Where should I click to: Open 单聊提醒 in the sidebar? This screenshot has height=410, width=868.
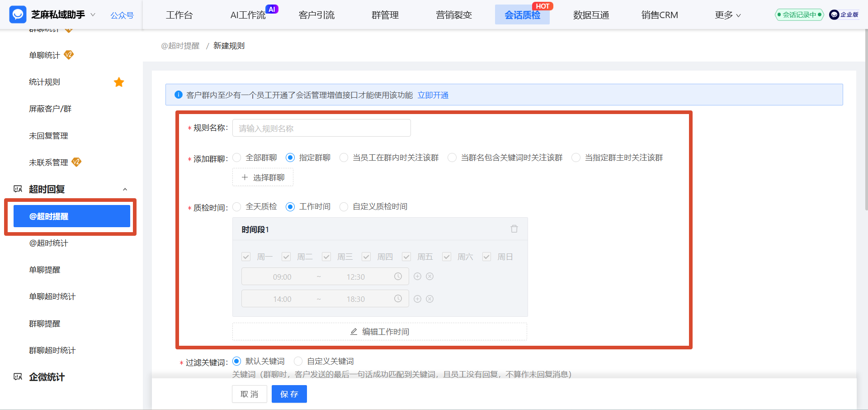(x=45, y=270)
